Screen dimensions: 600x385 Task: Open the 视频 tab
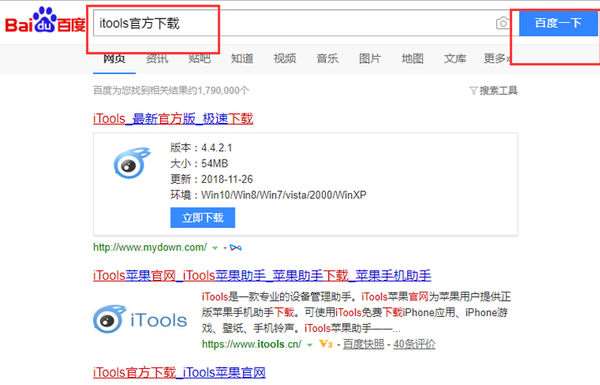pyautogui.click(x=285, y=59)
